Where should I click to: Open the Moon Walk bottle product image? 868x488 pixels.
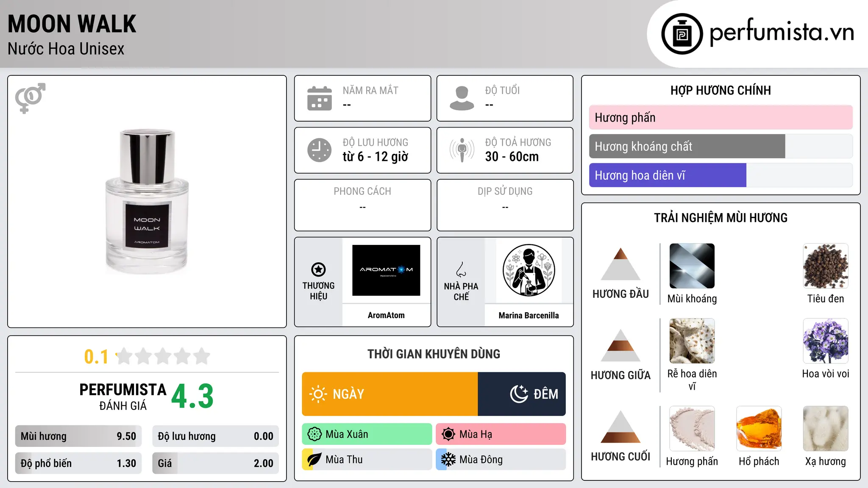(147, 202)
